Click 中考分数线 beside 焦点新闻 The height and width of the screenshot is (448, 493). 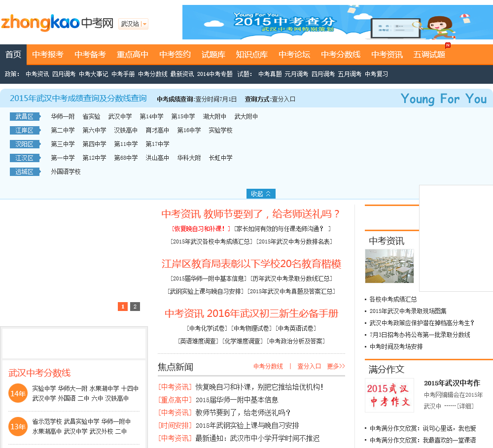(268, 366)
